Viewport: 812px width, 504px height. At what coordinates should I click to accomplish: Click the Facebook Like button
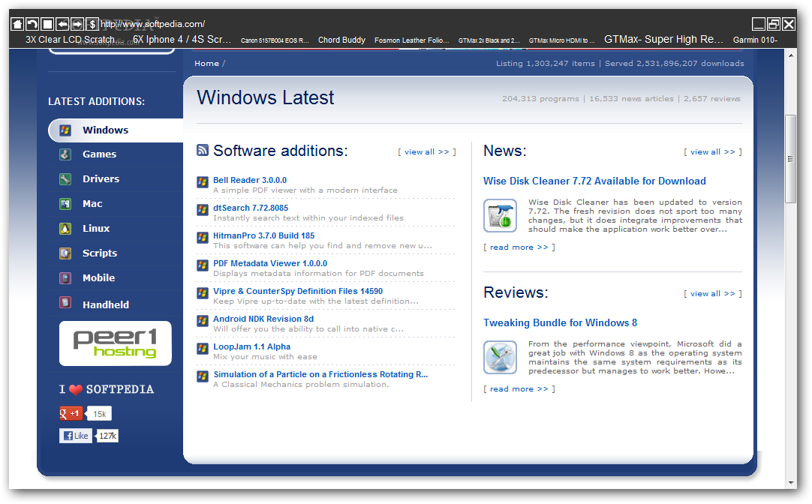[76, 436]
